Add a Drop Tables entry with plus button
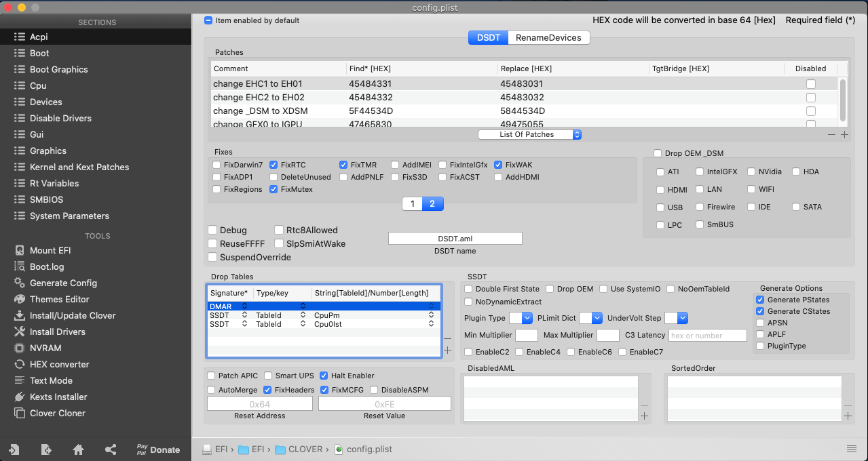Viewport: 868px width, 461px height. click(x=447, y=350)
